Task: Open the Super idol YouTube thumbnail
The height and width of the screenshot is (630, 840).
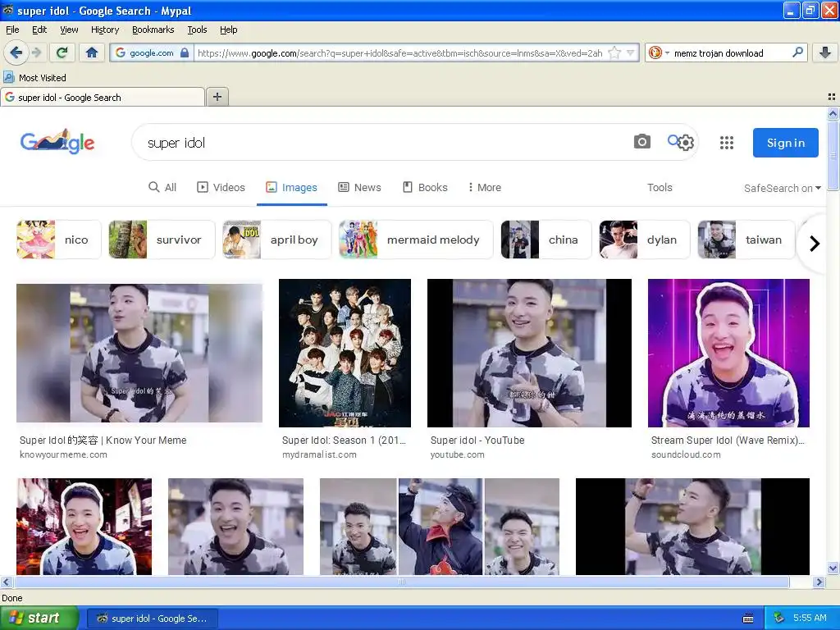Action: tap(529, 353)
